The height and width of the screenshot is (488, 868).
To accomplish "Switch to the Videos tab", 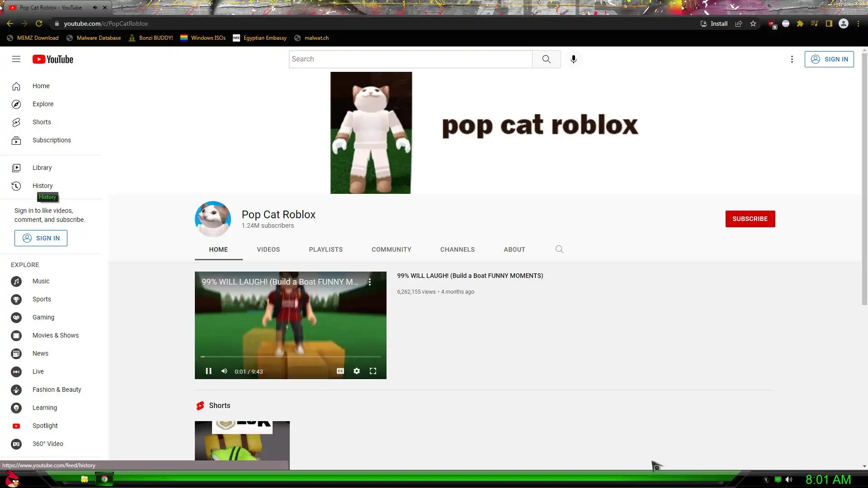I will pos(268,249).
